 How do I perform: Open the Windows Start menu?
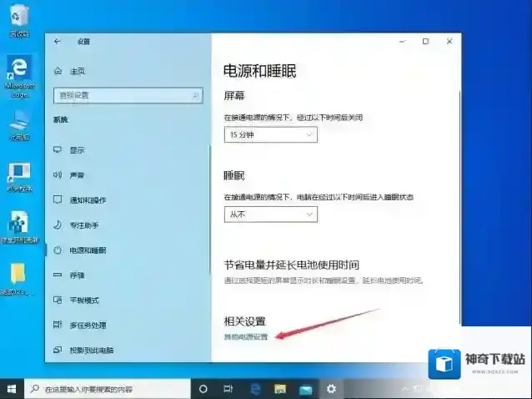(12, 389)
